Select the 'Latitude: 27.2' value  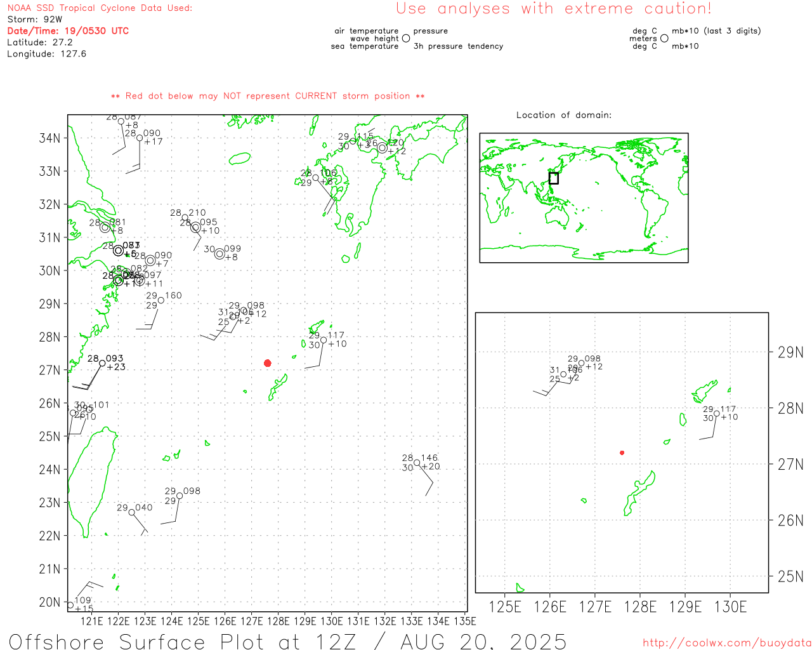click(40, 43)
